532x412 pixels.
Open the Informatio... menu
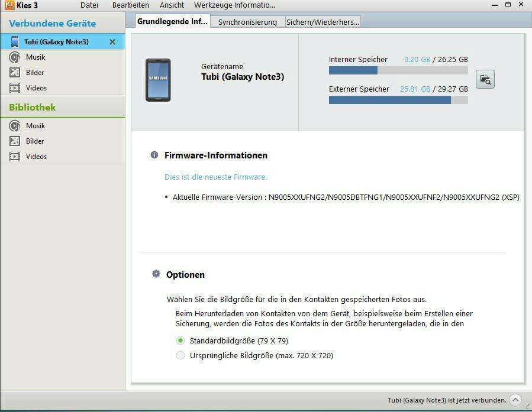tap(254, 5)
